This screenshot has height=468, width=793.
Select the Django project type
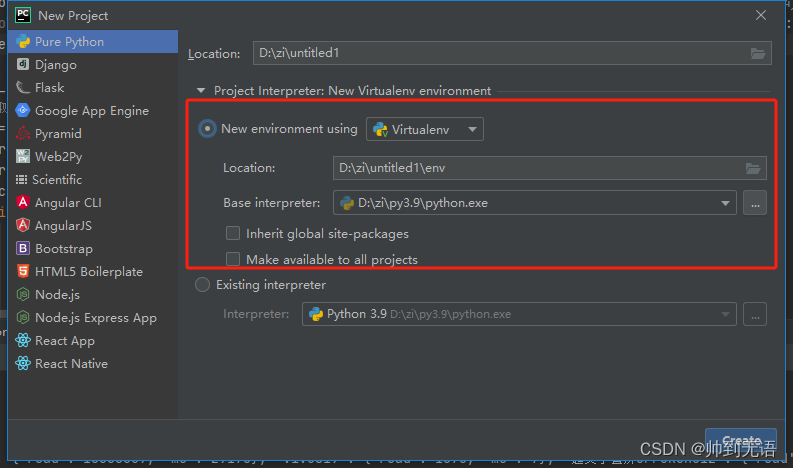(x=93, y=64)
